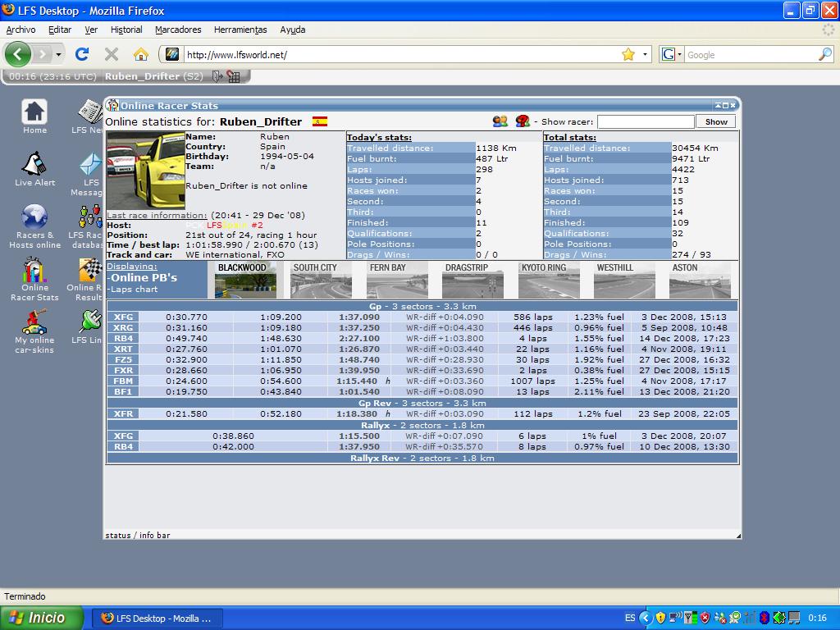Click the site favicon in address bar
The width and height of the screenshot is (840, 630).
coord(172,55)
